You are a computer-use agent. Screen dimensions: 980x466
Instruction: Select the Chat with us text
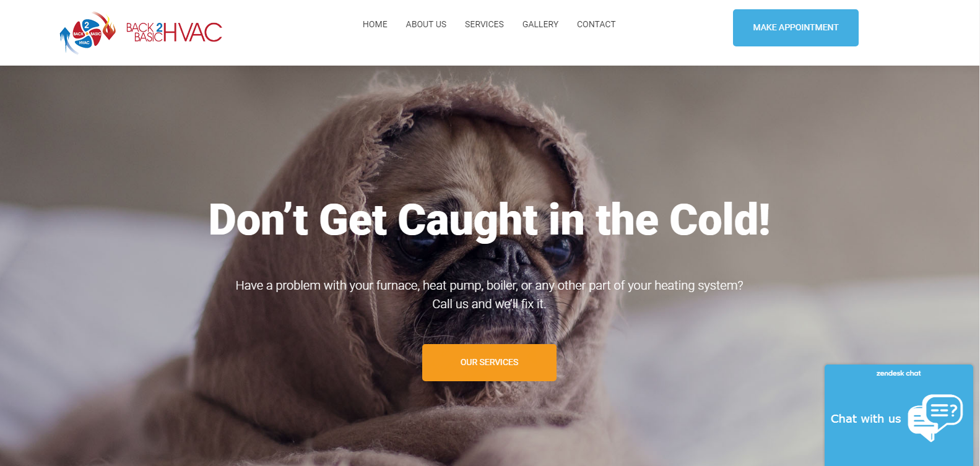(x=865, y=419)
